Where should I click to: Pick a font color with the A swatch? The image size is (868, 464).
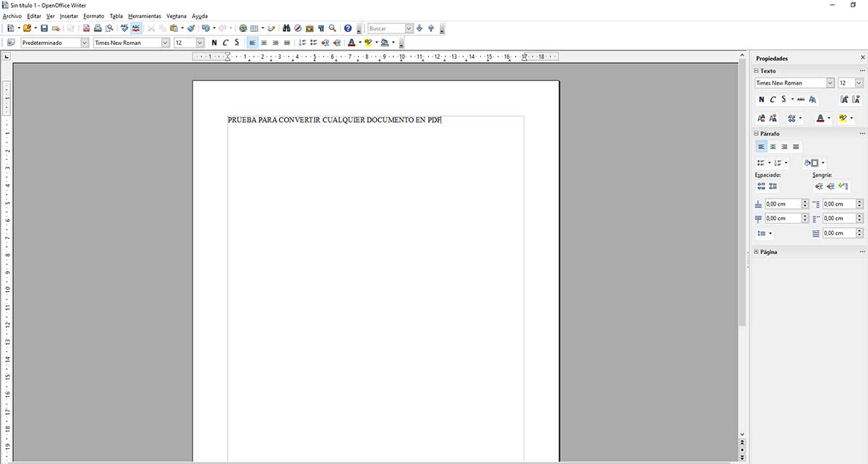[351, 43]
